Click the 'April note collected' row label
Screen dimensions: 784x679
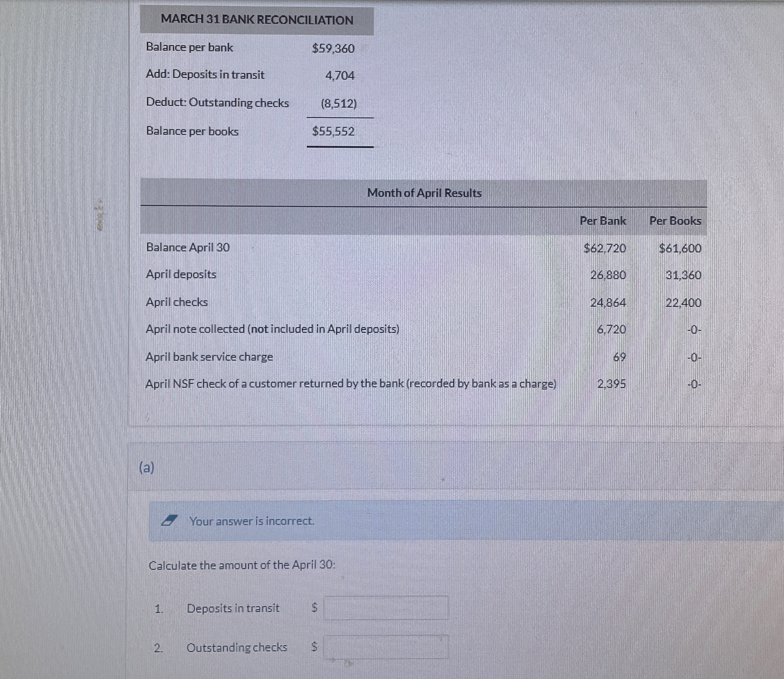(x=273, y=329)
